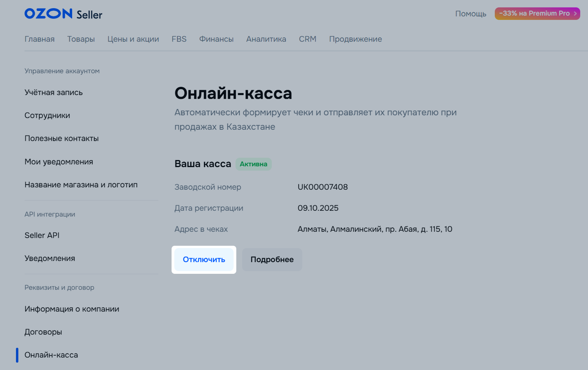Open the Цены и акции section
588x370 pixels.
(133, 39)
